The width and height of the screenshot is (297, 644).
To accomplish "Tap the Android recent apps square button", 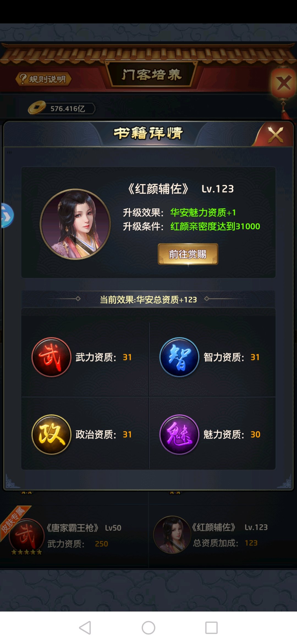I will click(x=211, y=628).
